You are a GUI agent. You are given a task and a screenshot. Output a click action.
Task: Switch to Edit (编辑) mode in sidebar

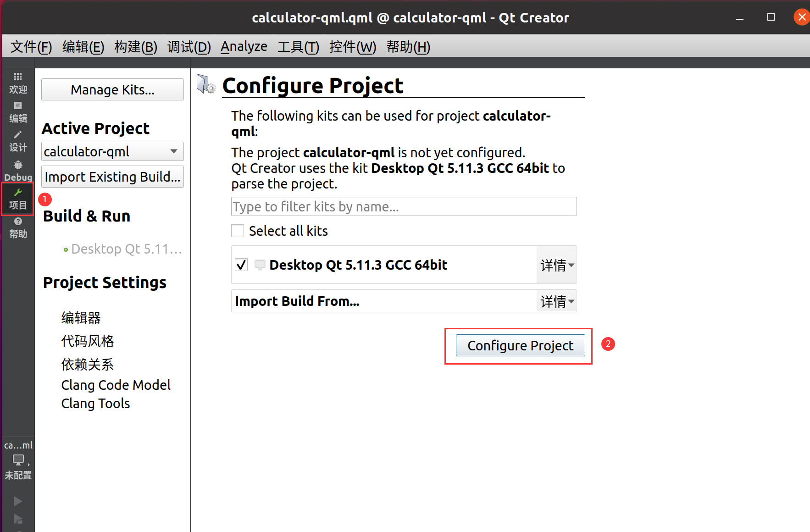pyautogui.click(x=18, y=112)
